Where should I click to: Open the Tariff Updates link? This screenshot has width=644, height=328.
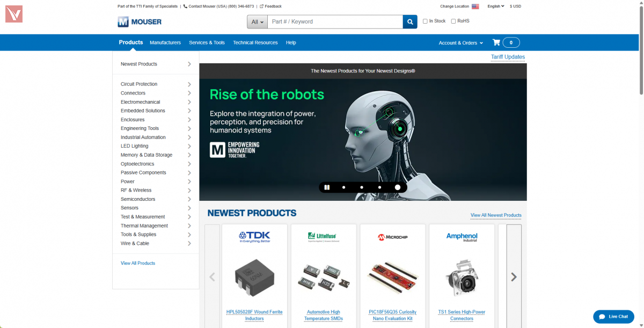tap(508, 57)
